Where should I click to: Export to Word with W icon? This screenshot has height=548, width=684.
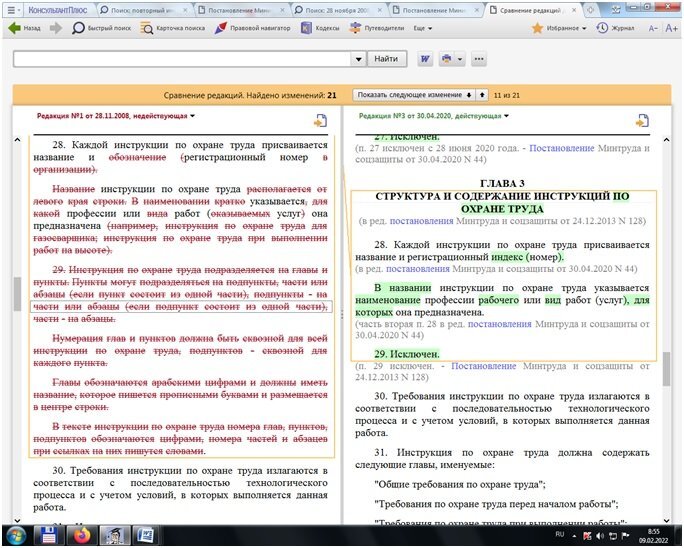coord(425,59)
